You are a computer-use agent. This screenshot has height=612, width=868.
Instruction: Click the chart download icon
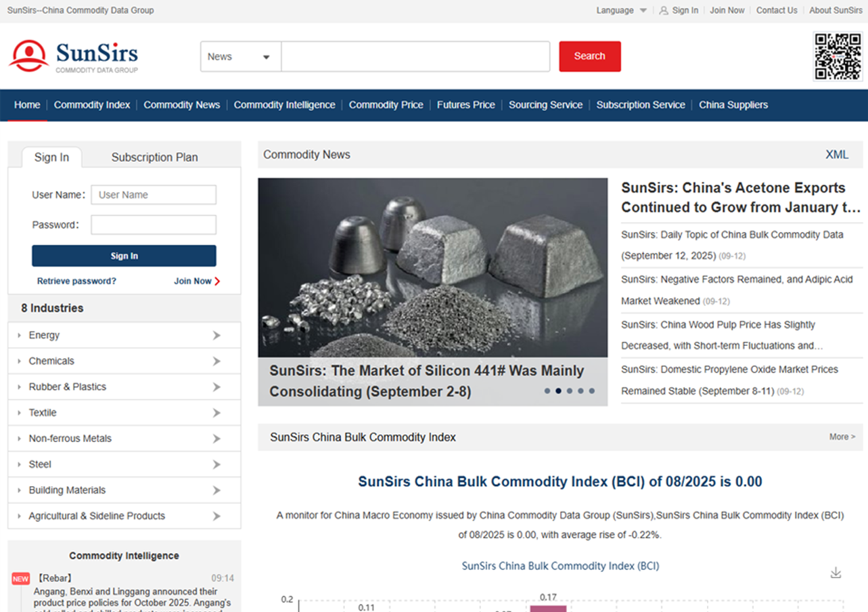click(836, 573)
